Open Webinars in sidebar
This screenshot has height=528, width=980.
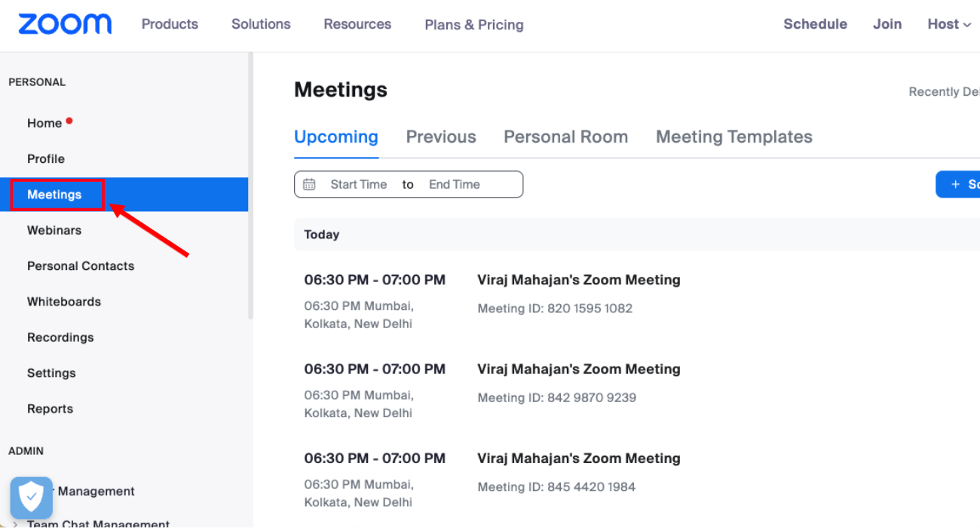(x=54, y=230)
